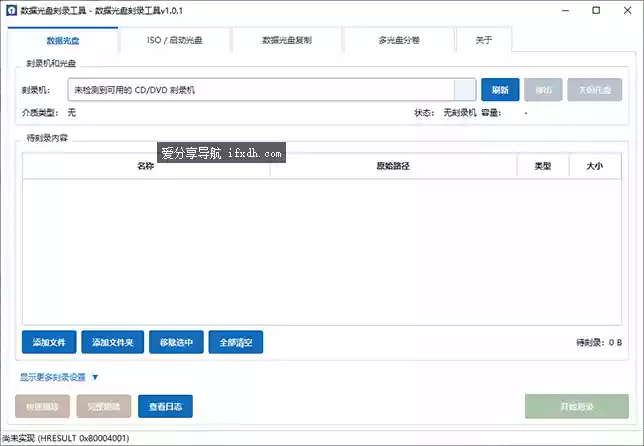
Task: Click the 待刻录: 0 B size text
Action: pos(599,343)
